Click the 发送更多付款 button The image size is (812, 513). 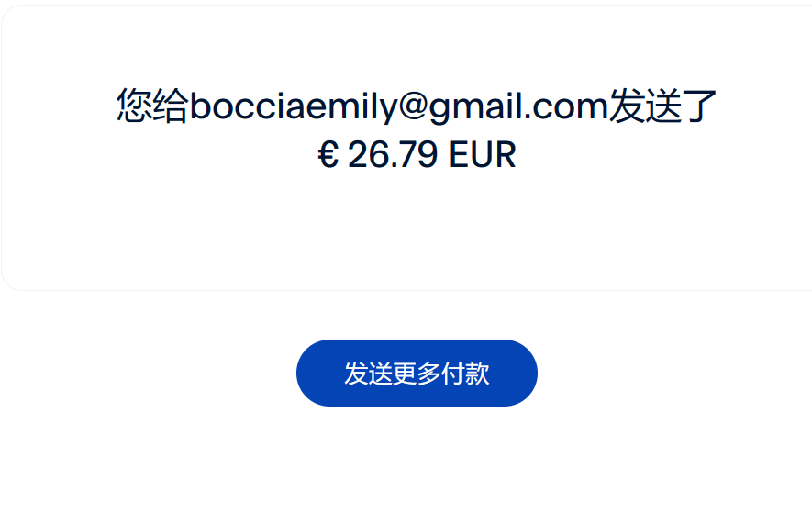click(x=417, y=374)
